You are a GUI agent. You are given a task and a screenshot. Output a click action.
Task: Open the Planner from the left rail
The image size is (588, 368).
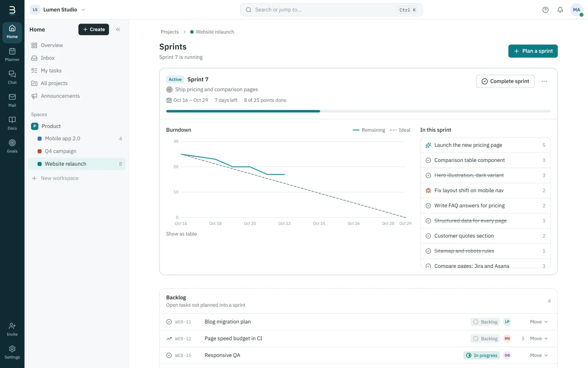tap(12, 54)
